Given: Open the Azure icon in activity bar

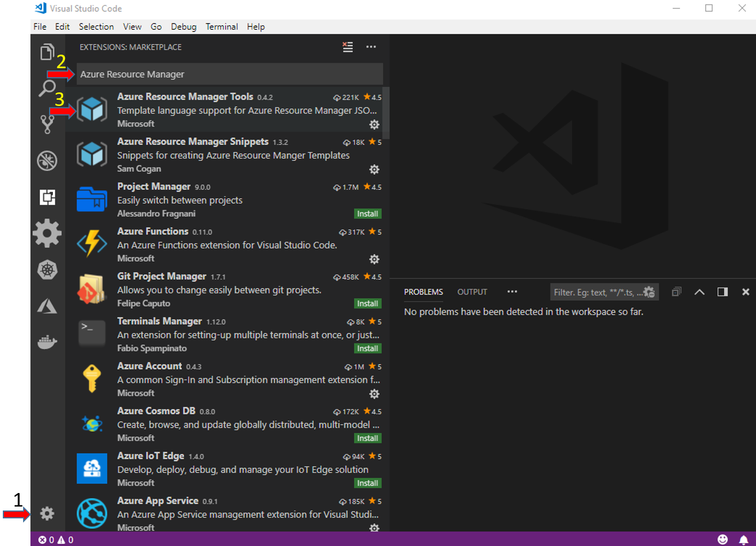Looking at the screenshot, I should coord(47,306).
